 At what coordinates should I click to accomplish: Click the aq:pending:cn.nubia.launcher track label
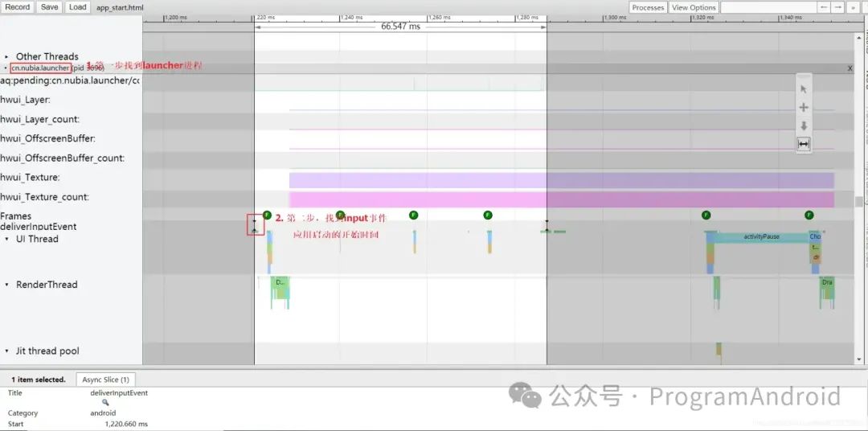coord(70,81)
